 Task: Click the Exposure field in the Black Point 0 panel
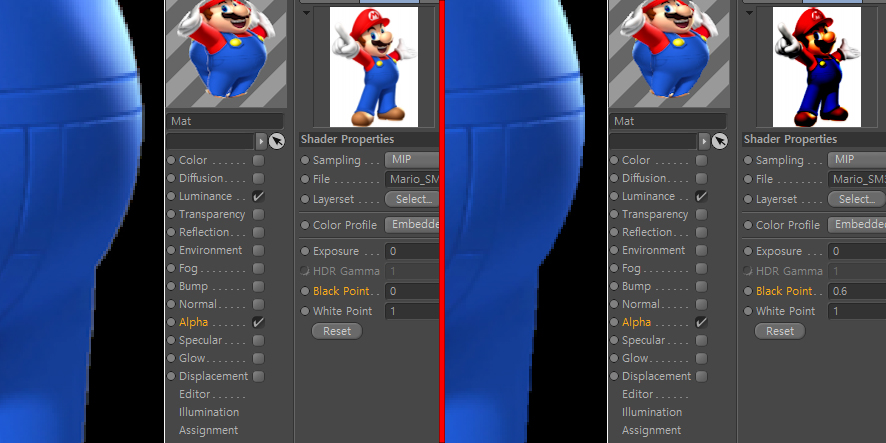point(412,250)
